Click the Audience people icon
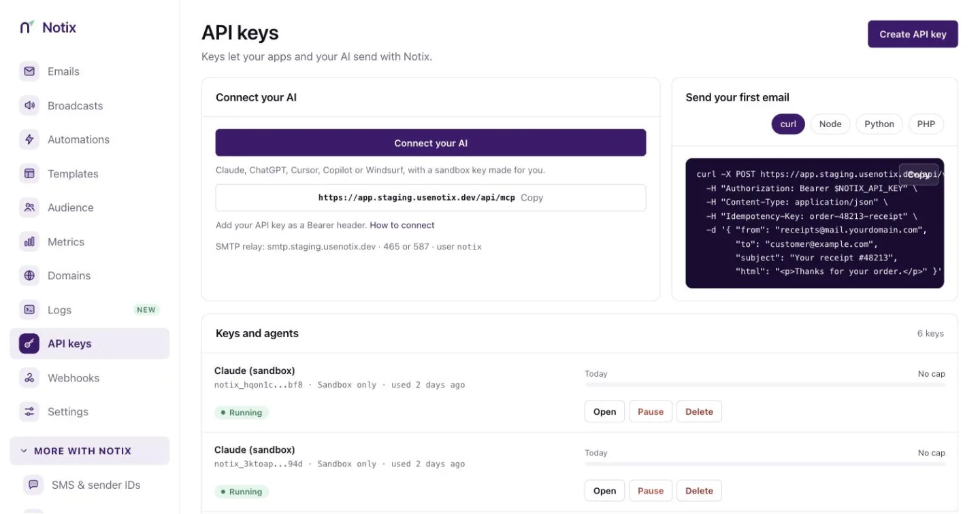This screenshot has height=514, width=980. pyautogui.click(x=29, y=207)
